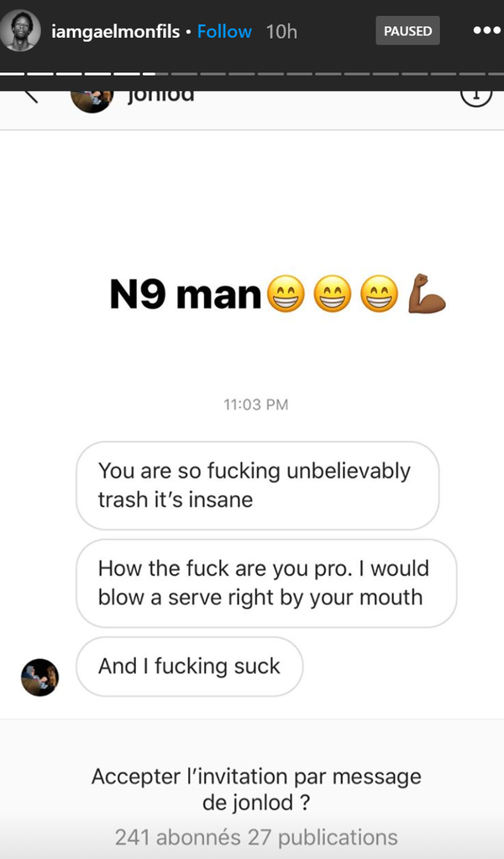504x859 pixels.
Task: Select the "unbelievably trash" message bubble
Action: pos(257,485)
